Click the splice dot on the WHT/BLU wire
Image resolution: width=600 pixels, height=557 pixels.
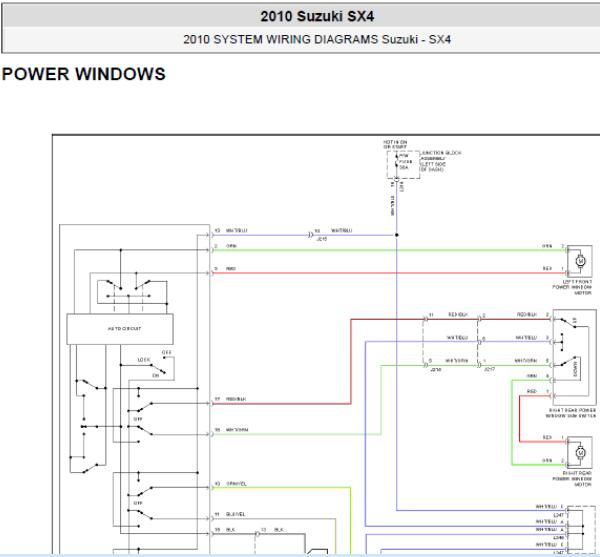point(397,235)
